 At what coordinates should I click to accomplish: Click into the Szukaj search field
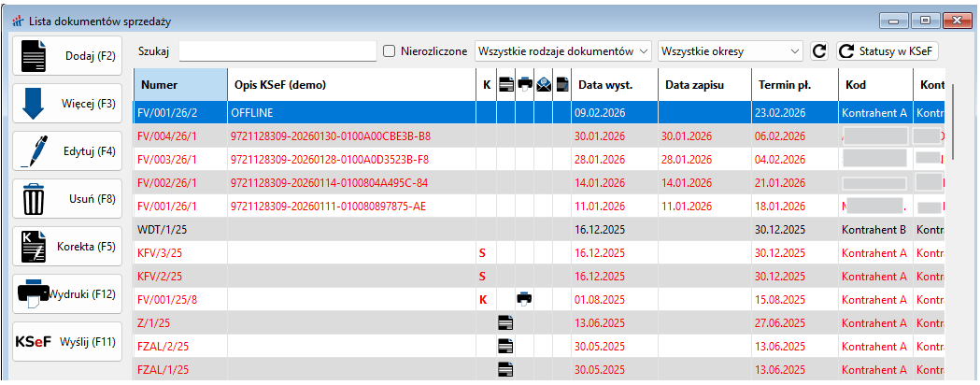point(277,51)
